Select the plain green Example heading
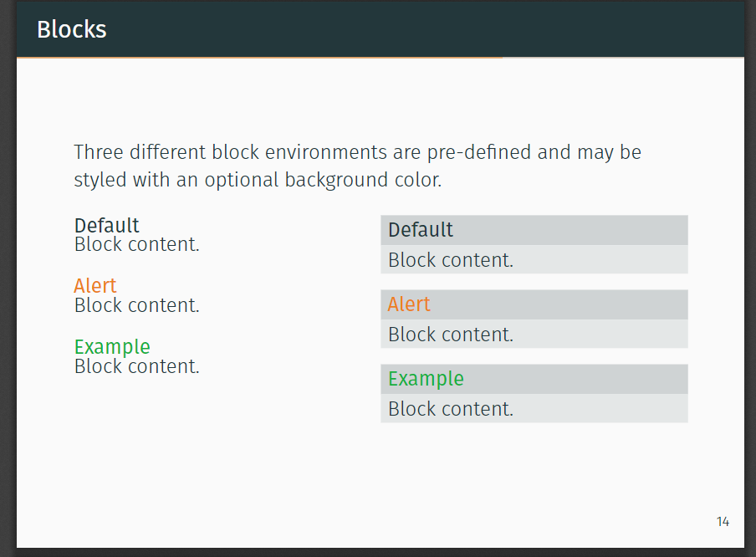Viewport: 756px width, 557px height. [112, 347]
